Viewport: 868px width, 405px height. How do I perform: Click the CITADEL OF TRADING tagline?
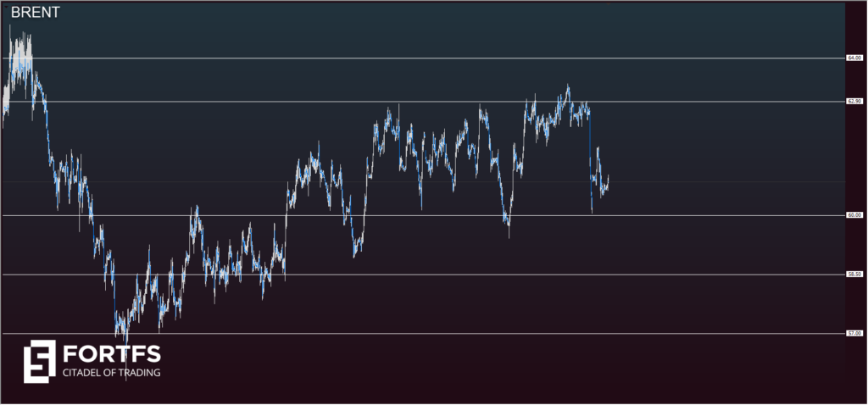pos(111,373)
